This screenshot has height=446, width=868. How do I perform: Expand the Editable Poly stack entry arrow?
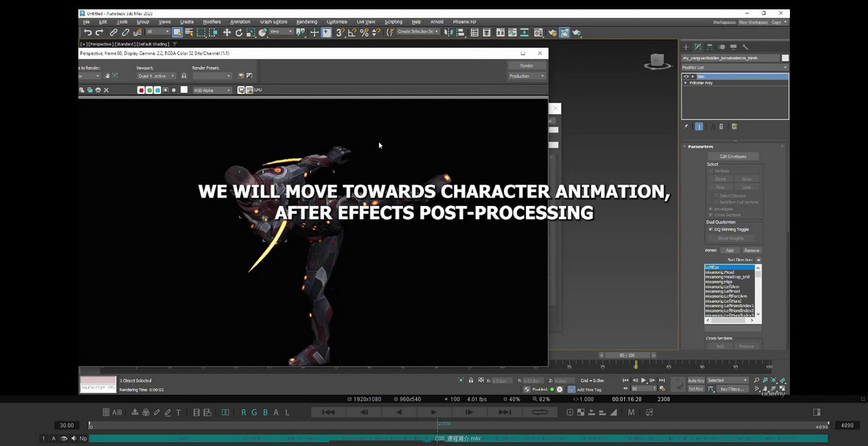(686, 82)
